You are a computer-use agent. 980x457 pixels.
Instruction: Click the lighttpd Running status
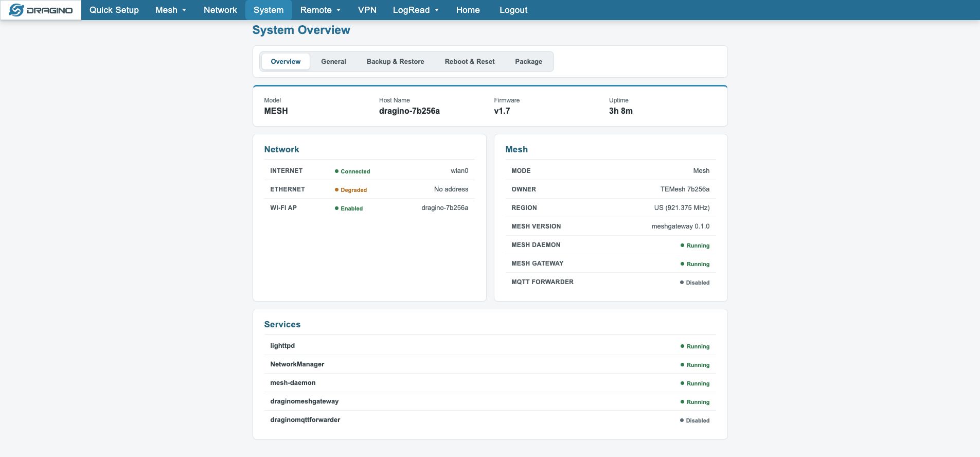tap(695, 346)
